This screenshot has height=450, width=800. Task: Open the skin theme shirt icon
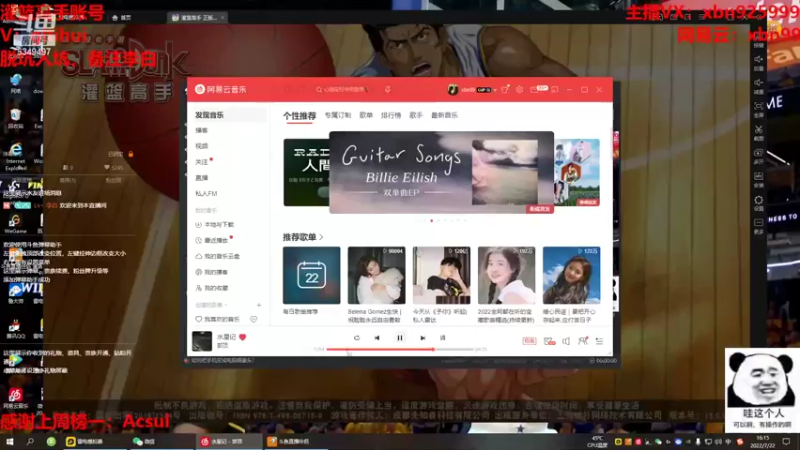[x=505, y=89]
